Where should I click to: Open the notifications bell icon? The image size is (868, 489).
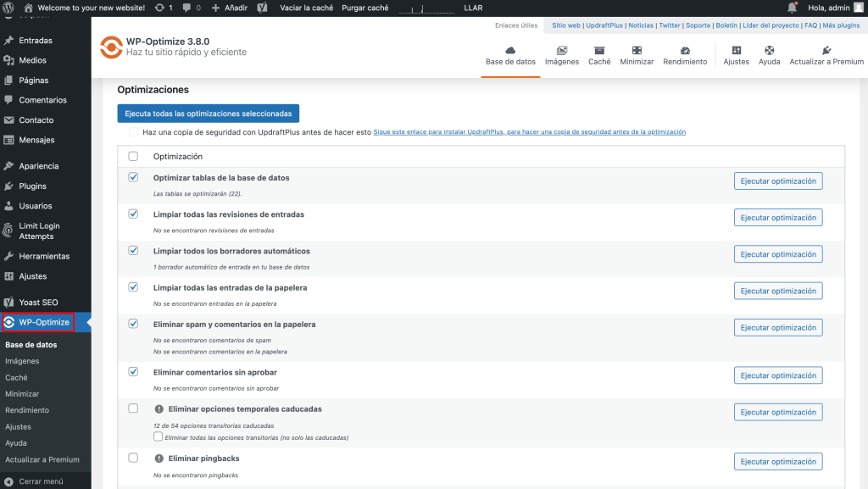(x=793, y=8)
